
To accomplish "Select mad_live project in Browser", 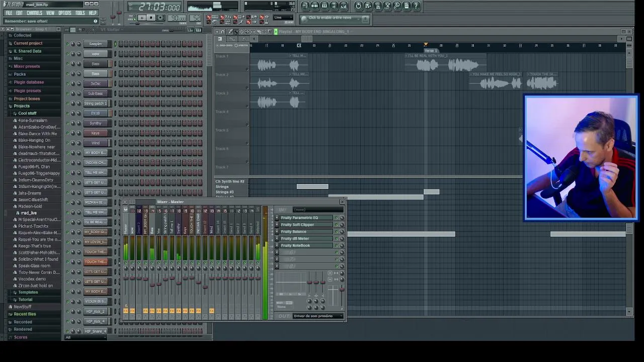I will 29,213.
